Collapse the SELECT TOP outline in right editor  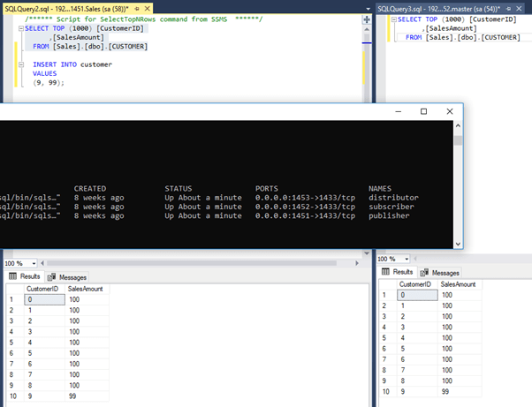[394, 19]
